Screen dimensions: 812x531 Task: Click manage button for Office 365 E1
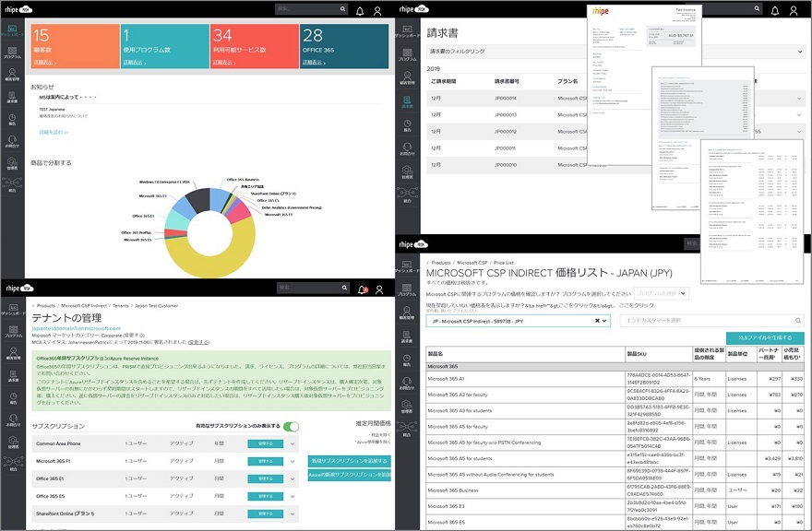265,479
